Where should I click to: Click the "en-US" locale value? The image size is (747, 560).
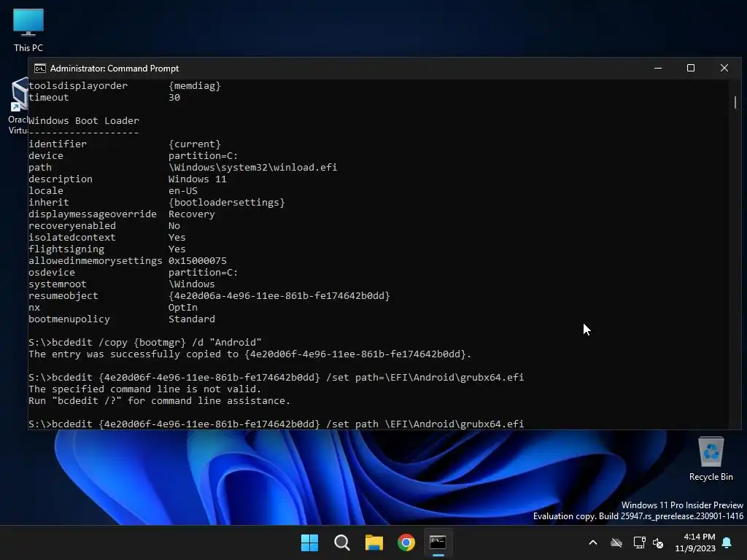click(x=182, y=191)
